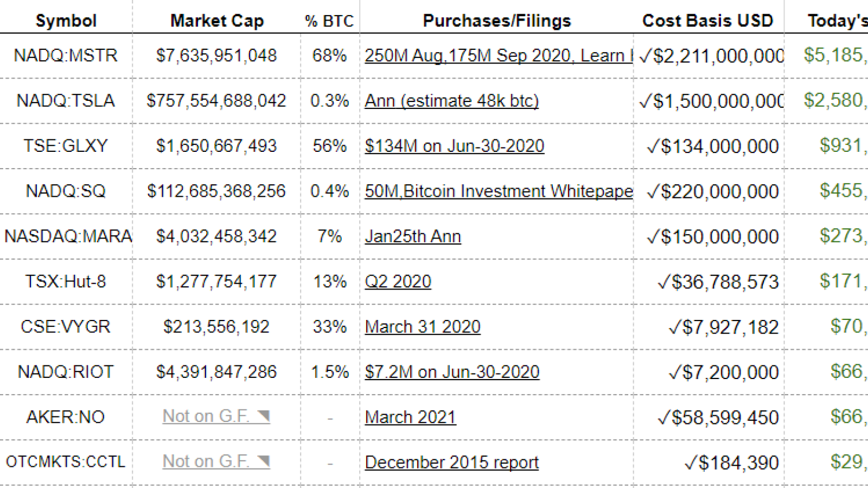Select the NADQ:SQ symbol cell

[x=66, y=191]
